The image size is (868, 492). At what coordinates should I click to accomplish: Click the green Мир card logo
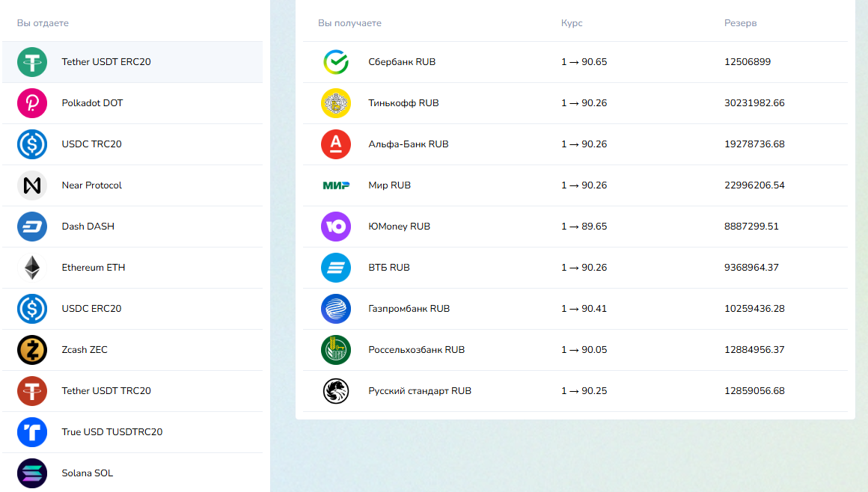point(336,185)
